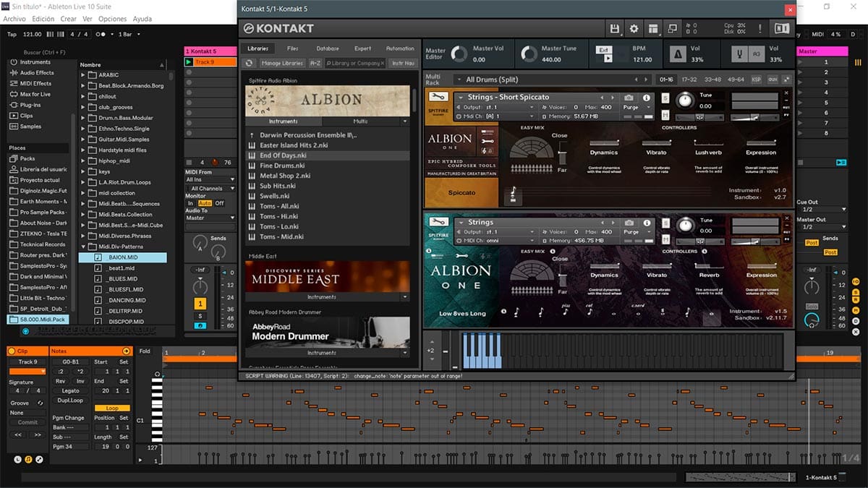The image size is (868, 488).
Task: Click snapshot camera icon on Strings - Short Spiccato
Action: 629,98
